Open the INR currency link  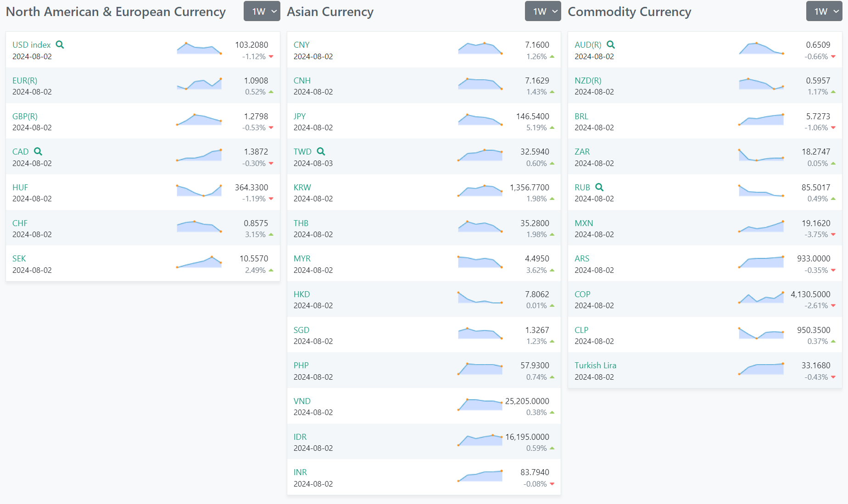300,472
